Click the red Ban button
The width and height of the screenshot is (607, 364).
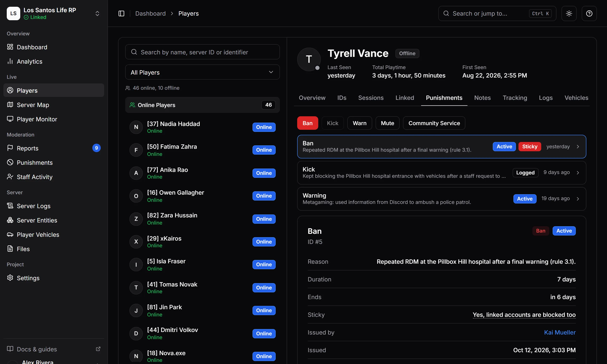tap(308, 123)
